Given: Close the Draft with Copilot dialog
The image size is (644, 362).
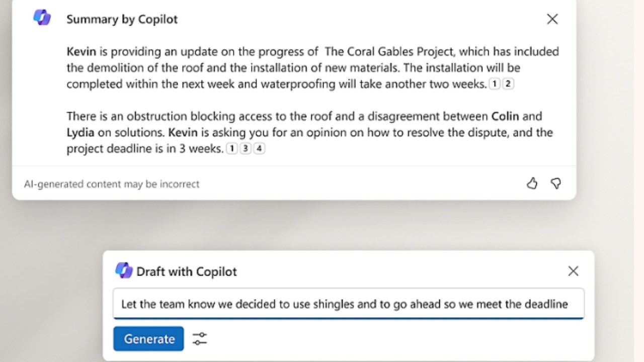Looking at the screenshot, I should [573, 271].
